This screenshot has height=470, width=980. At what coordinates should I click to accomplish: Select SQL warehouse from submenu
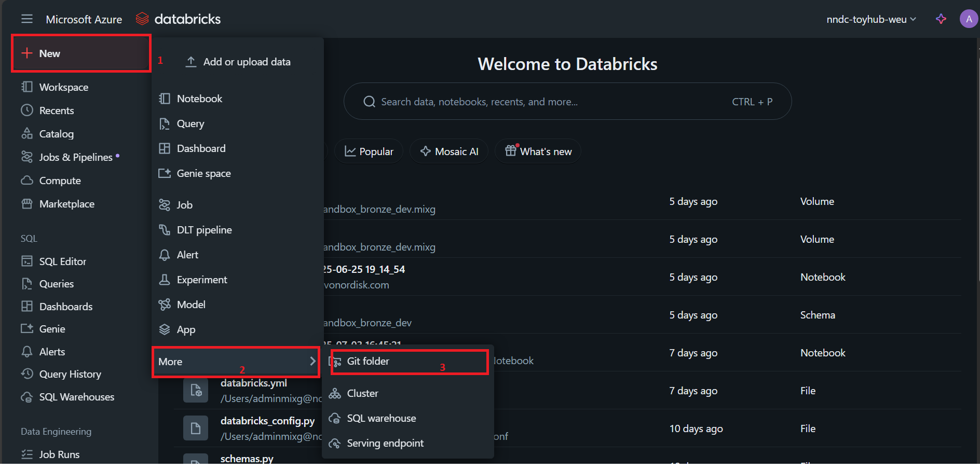click(x=408, y=418)
